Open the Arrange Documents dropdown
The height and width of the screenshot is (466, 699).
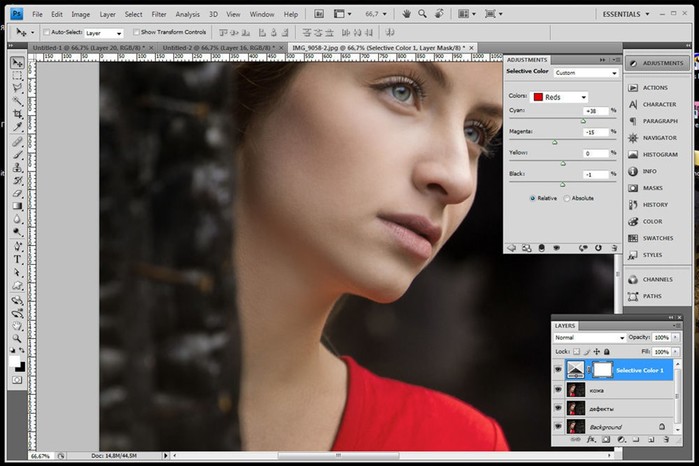tap(468, 14)
